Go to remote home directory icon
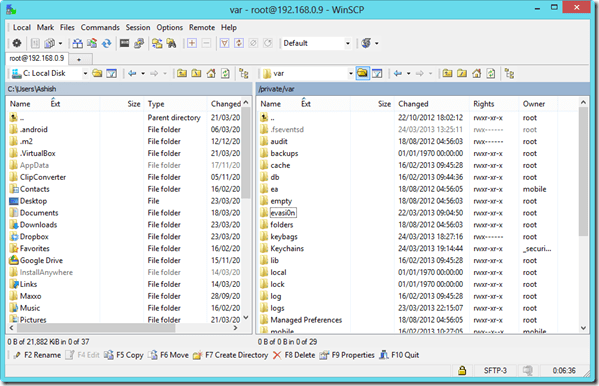599x386 pixels. 476,73
